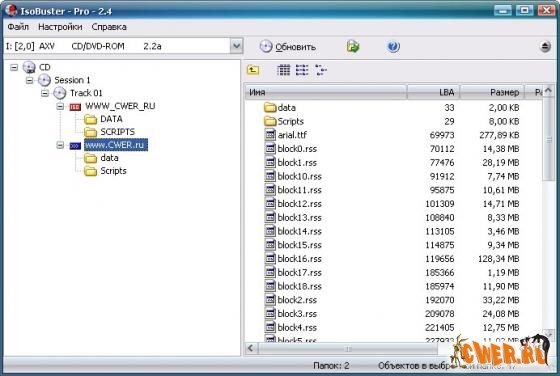Click the 277,89 KB size value
The height and width of the screenshot is (376, 560).
click(x=499, y=135)
